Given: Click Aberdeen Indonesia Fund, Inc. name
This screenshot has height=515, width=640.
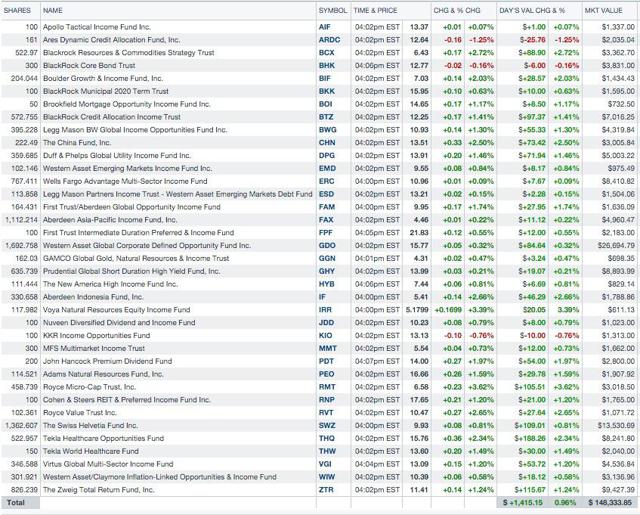Looking at the screenshot, I should tap(93, 297).
